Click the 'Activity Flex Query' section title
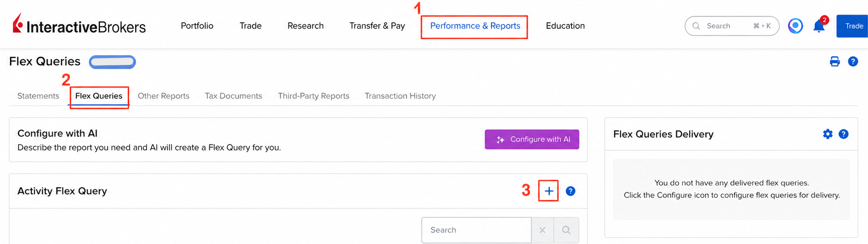 click(x=62, y=191)
